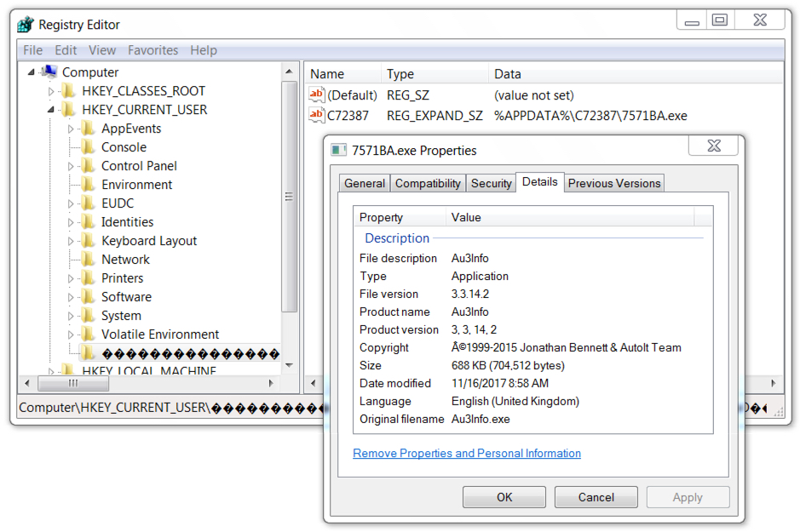
Task: Click the Keyboard Layout folder icon
Action: pos(88,241)
